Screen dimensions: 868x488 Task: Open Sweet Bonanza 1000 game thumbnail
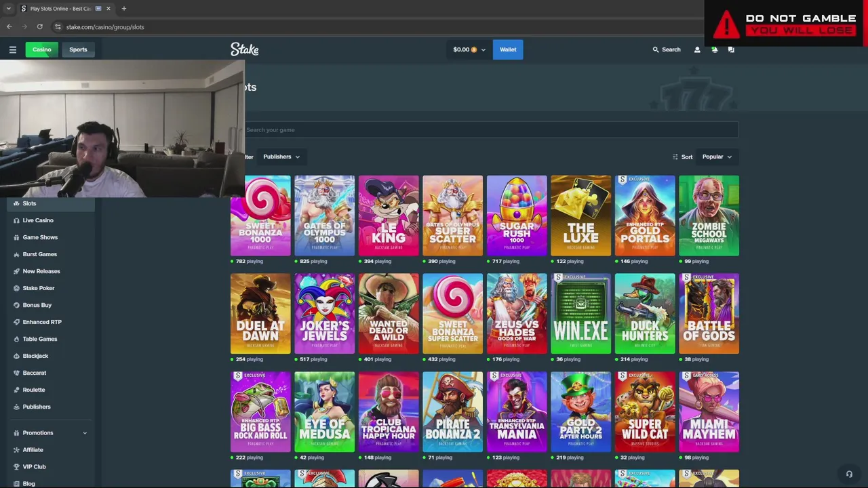(x=260, y=216)
